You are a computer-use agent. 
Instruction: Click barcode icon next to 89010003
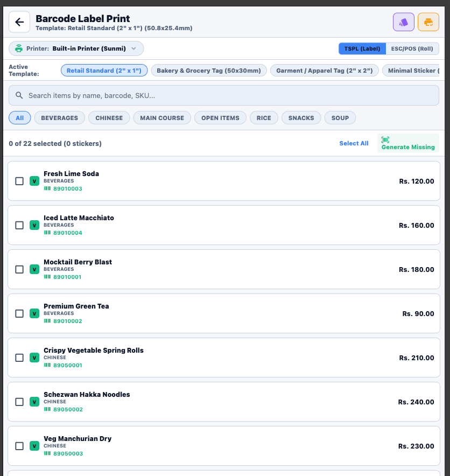pyautogui.click(x=47, y=188)
